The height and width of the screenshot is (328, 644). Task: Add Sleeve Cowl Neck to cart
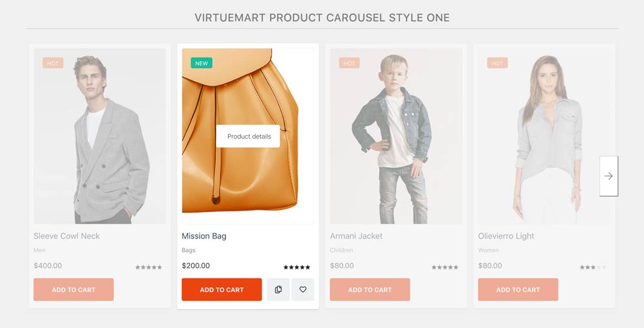coord(73,289)
